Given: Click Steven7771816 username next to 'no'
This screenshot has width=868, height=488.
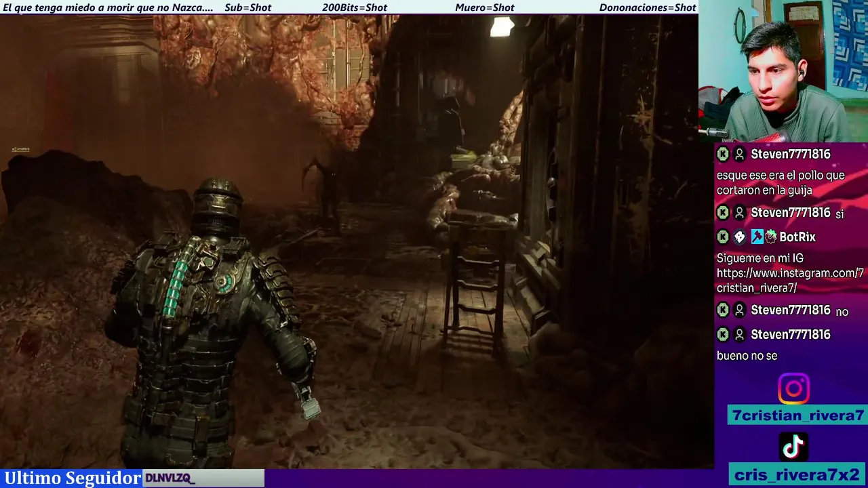Looking at the screenshot, I should click(791, 310).
